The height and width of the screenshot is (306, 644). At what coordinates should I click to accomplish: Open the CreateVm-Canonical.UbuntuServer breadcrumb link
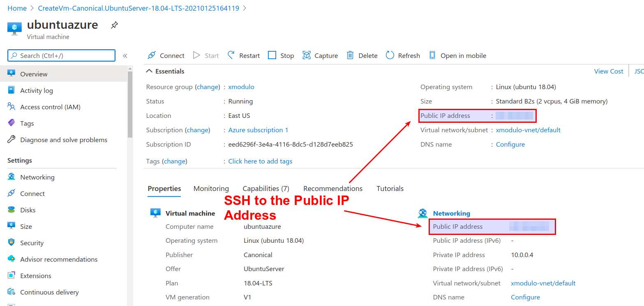(138, 8)
